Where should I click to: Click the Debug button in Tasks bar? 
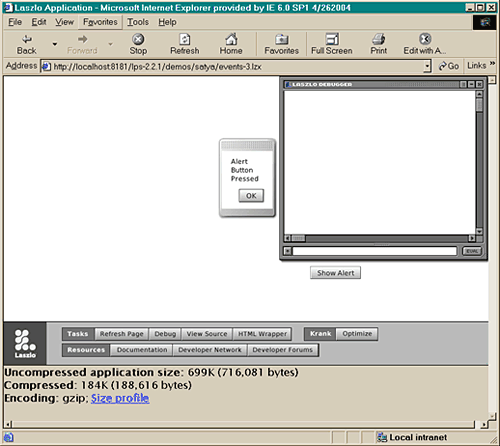point(165,334)
